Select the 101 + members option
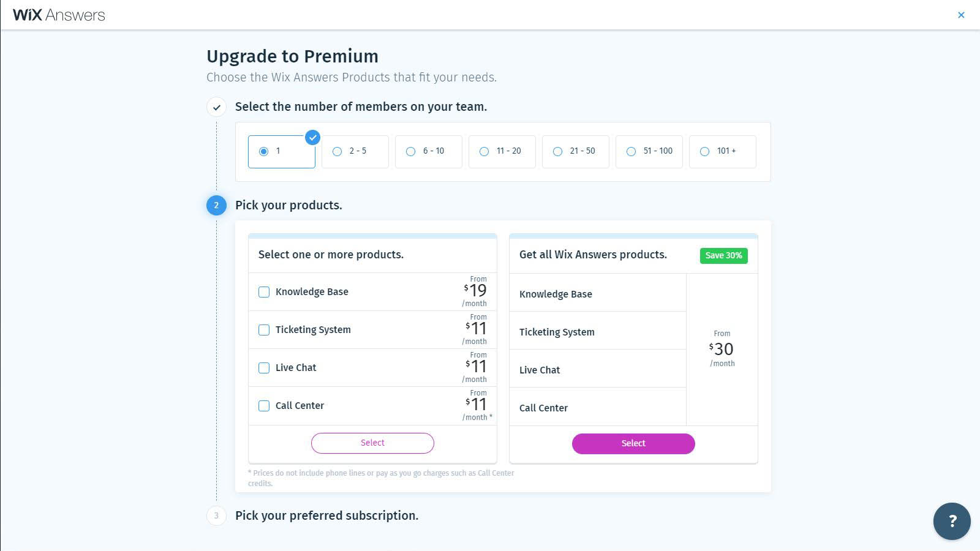The height and width of the screenshot is (551, 980). pyautogui.click(x=722, y=151)
